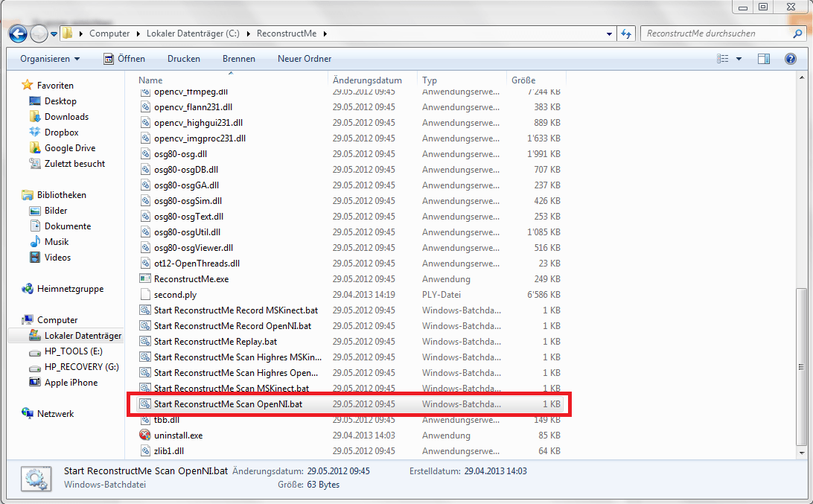Expand the breadcrumb arrow after Computer
Viewport: 813px width, 504px height.
point(138,34)
